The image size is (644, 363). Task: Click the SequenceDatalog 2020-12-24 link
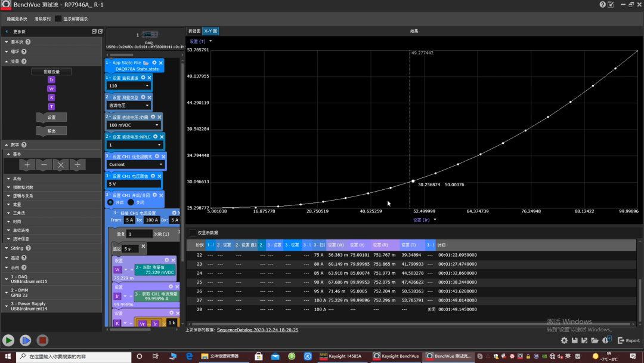tap(258, 330)
